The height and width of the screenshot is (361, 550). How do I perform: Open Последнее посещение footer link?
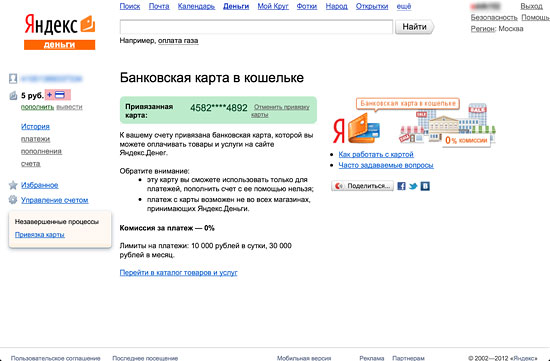(145, 358)
